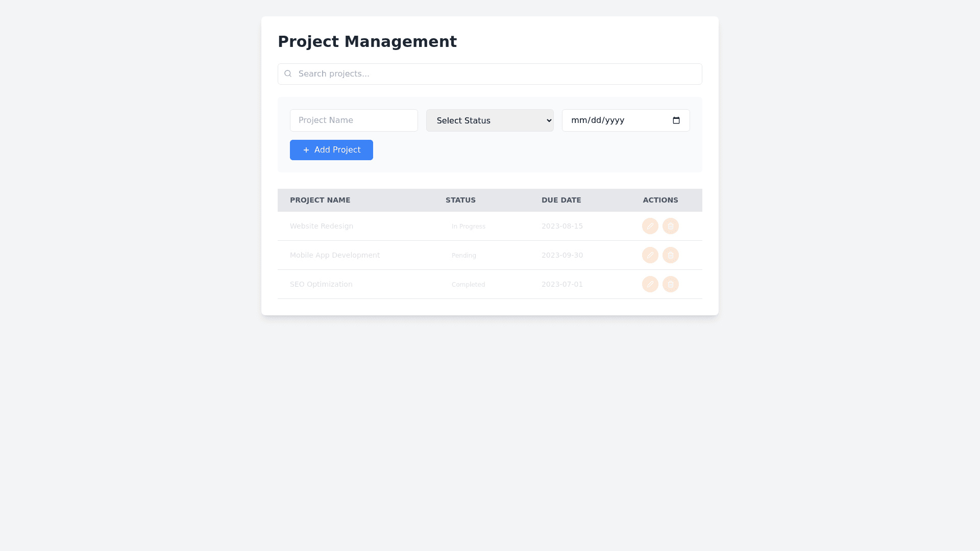980x551 pixels.
Task: Select the Pending status badge
Action: (x=463, y=256)
